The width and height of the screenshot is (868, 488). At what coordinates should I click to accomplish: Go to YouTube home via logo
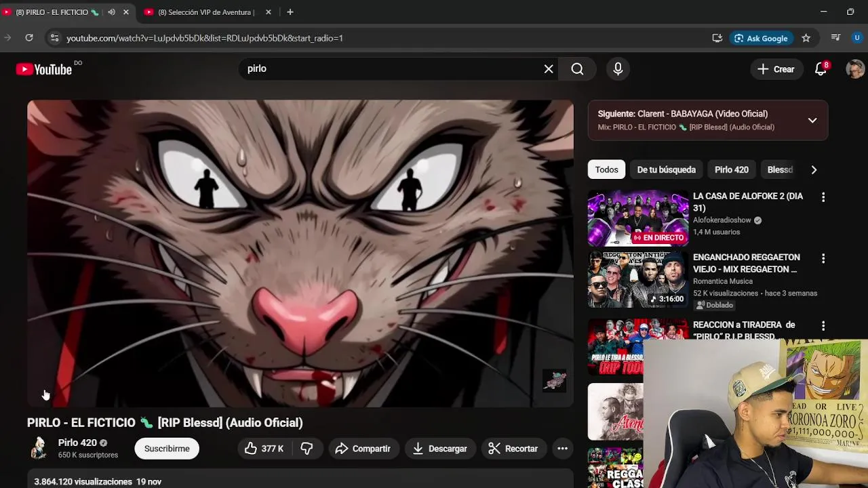(x=45, y=69)
